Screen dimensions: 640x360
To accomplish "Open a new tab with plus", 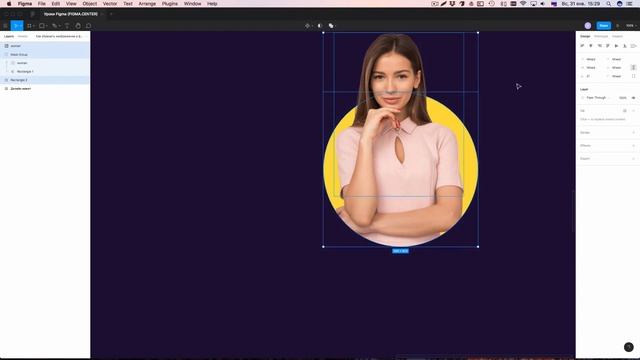I will 111,14.
